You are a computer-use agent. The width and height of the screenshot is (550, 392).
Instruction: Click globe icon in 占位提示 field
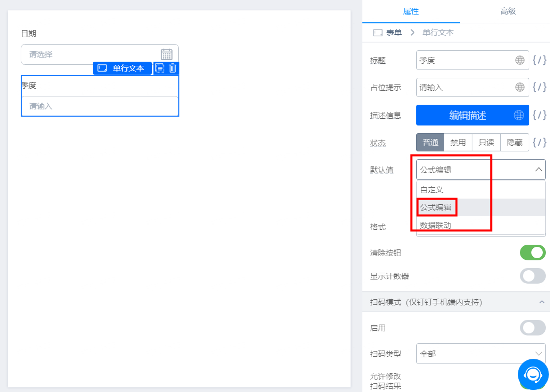pos(519,87)
